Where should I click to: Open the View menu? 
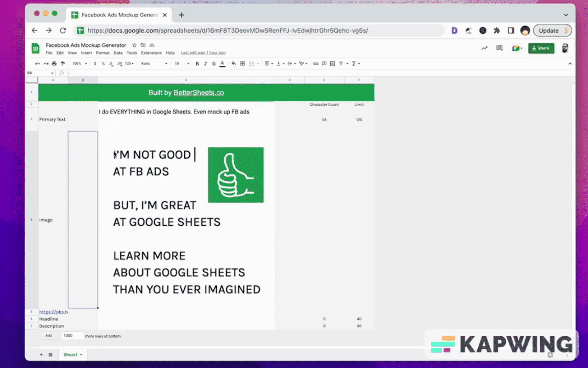(x=72, y=53)
